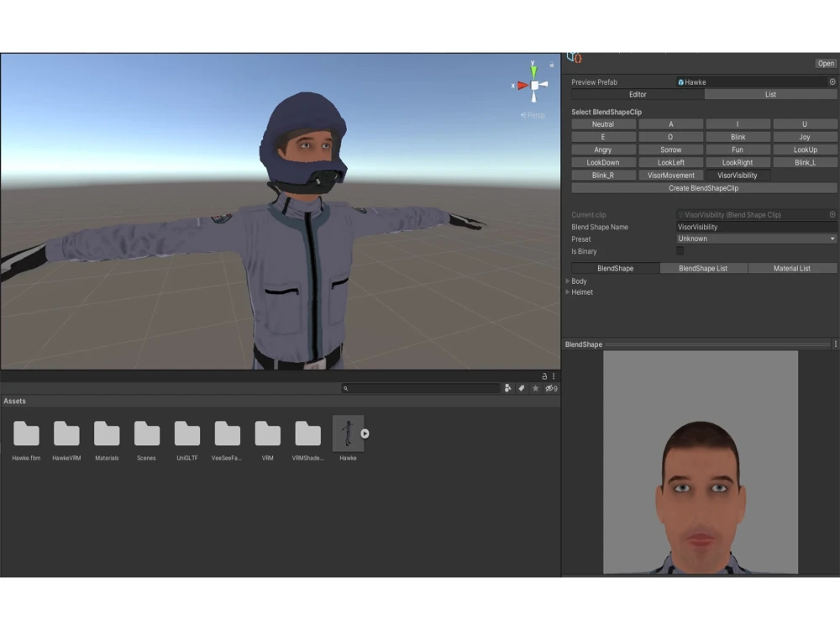Select the Hawke prefab asset thumbnail

coord(348,433)
